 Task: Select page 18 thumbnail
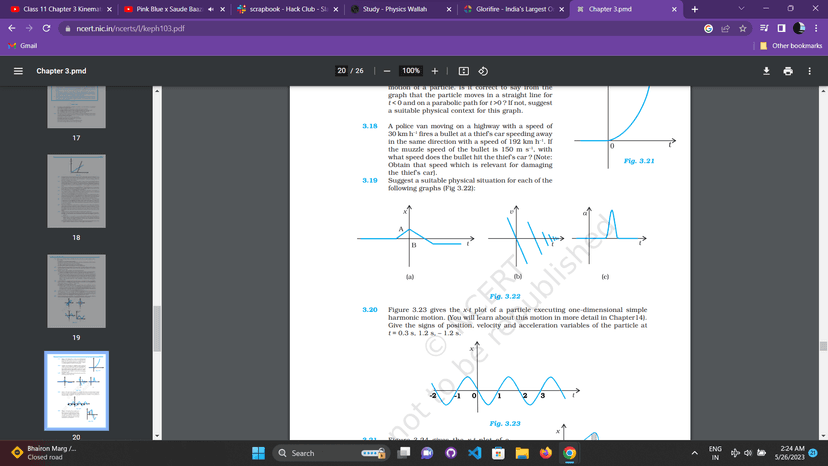tap(77, 191)
